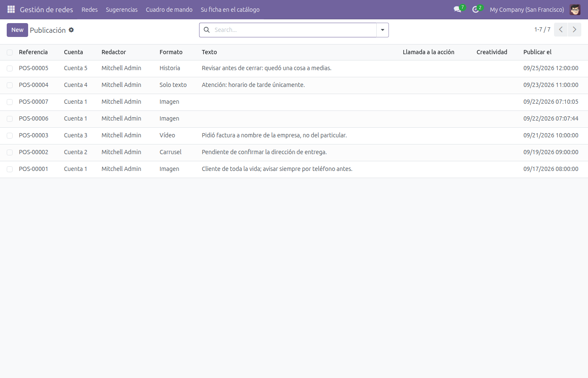Click the Historia format cell
The height and width of the screenshot is (378, 588).
pos(170,68)
